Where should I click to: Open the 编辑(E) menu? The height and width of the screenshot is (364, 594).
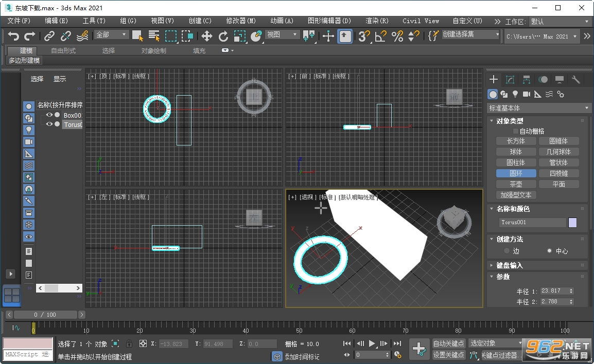click(56, 21)
